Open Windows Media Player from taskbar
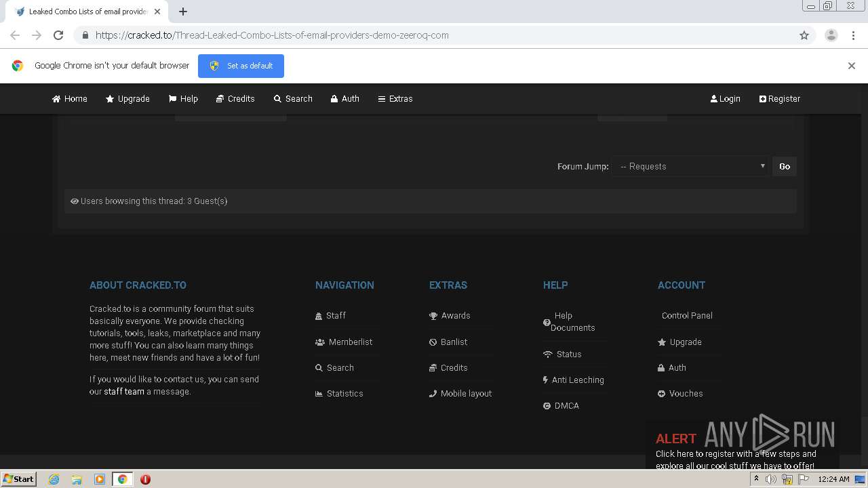This screenshot has width=868, height=488. click(100, 479)
